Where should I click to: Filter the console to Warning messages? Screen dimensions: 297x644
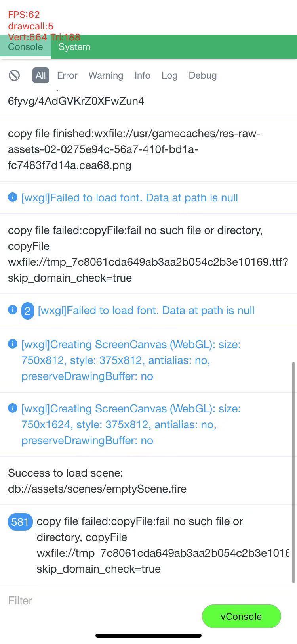[106, 75]
